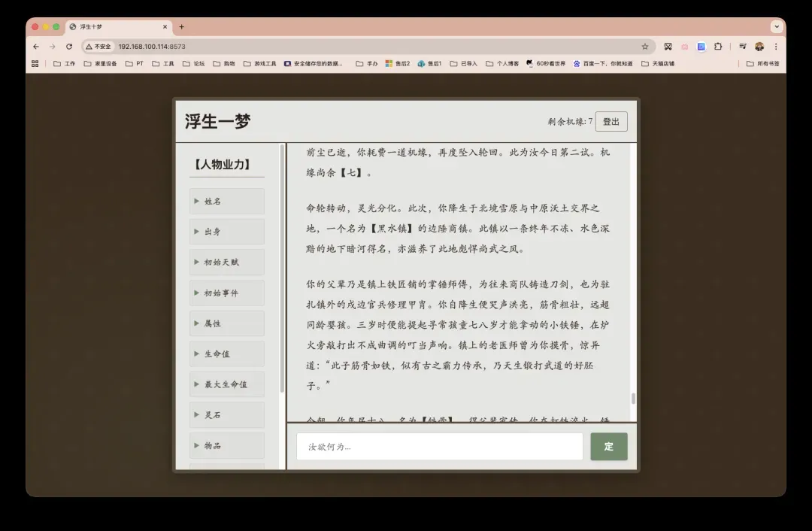Open a new tab with plus icon

tap(181, 27)
